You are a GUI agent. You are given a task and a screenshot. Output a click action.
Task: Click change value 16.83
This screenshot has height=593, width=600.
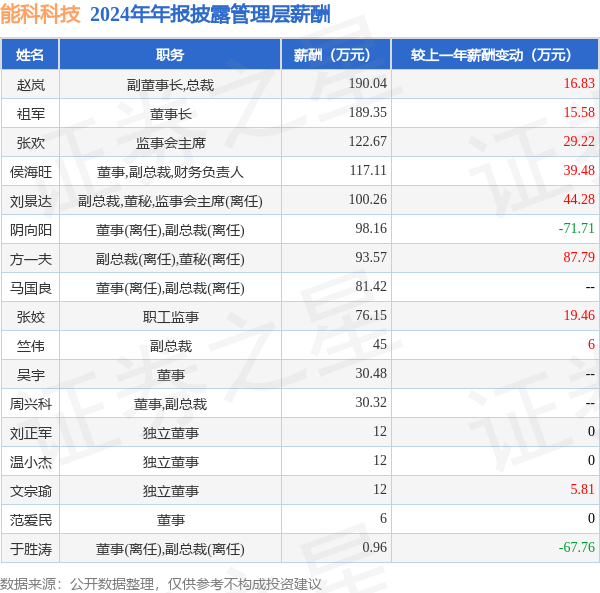coord(579,83)
